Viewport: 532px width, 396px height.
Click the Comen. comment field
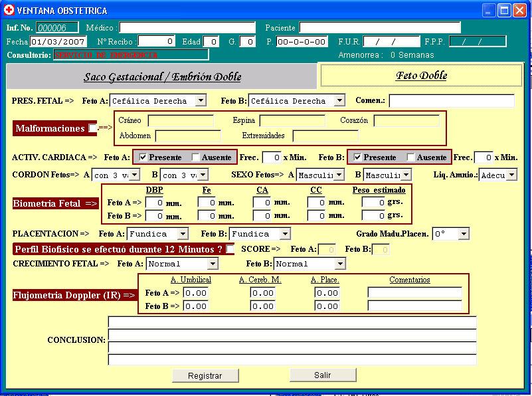click(452, 101)
